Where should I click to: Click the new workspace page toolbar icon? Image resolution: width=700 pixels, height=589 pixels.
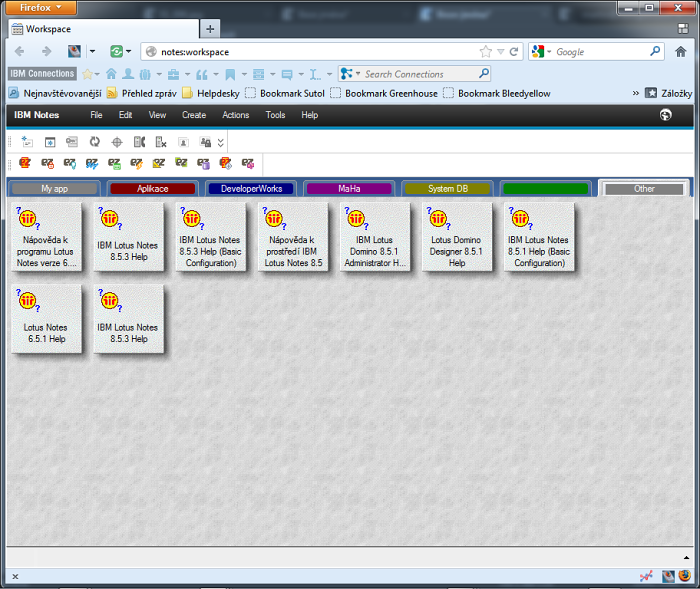(27, 142)
